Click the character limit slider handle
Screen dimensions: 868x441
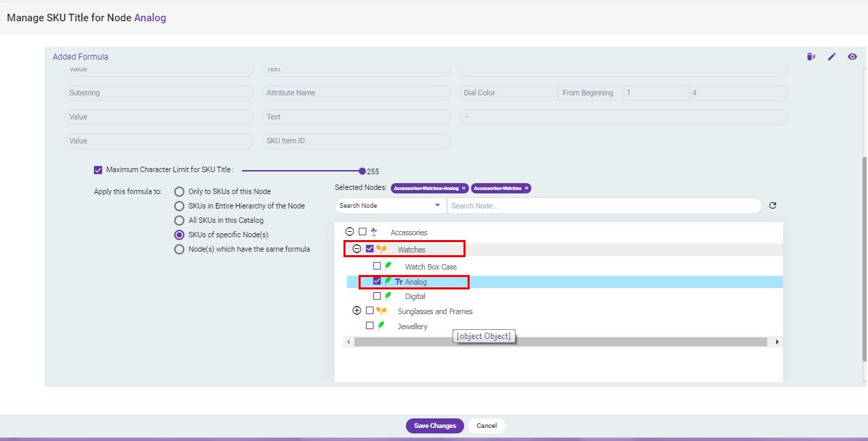pyautogui.click(x=362, y=171)
